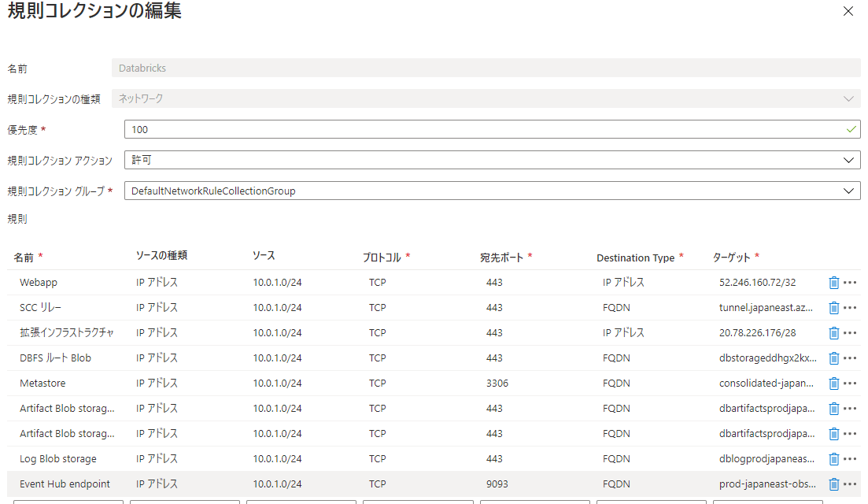
Task: Click target consolidated-japan... cell
Action: point(766,384)
